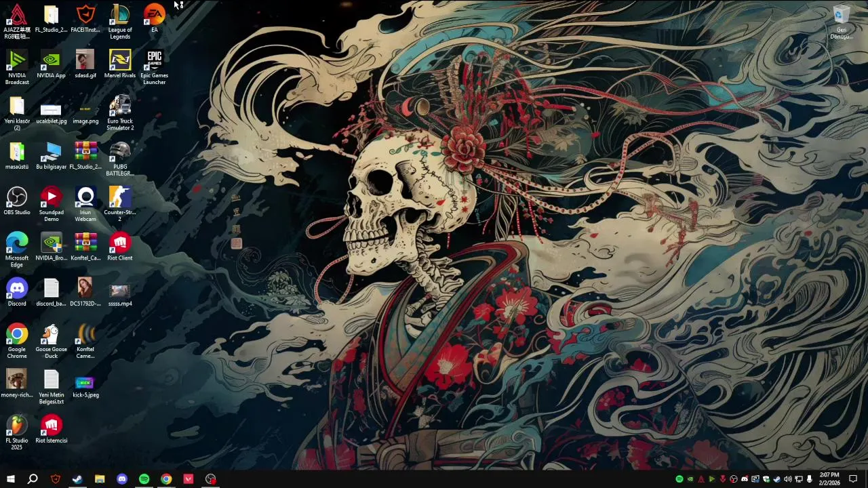Select the Yeni klasör (2) folder
Viewport: 868px width, 488px height.
(17, 112)
